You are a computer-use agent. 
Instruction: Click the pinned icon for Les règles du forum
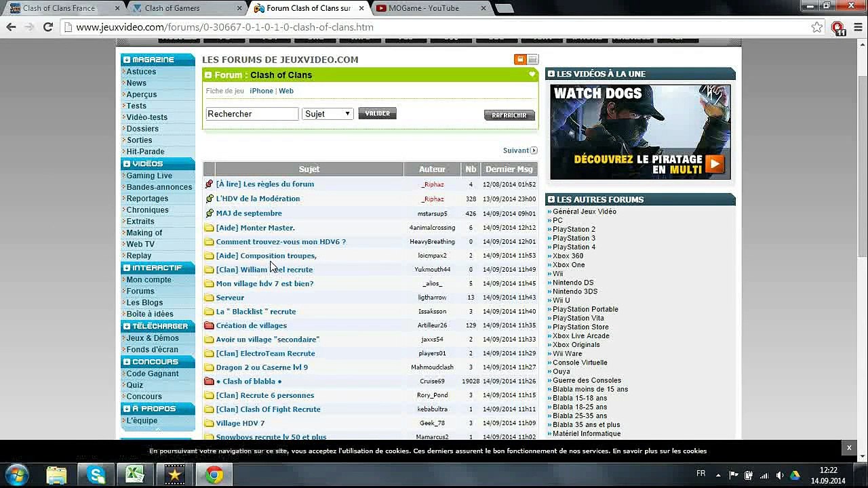click(x=209, y=184)
